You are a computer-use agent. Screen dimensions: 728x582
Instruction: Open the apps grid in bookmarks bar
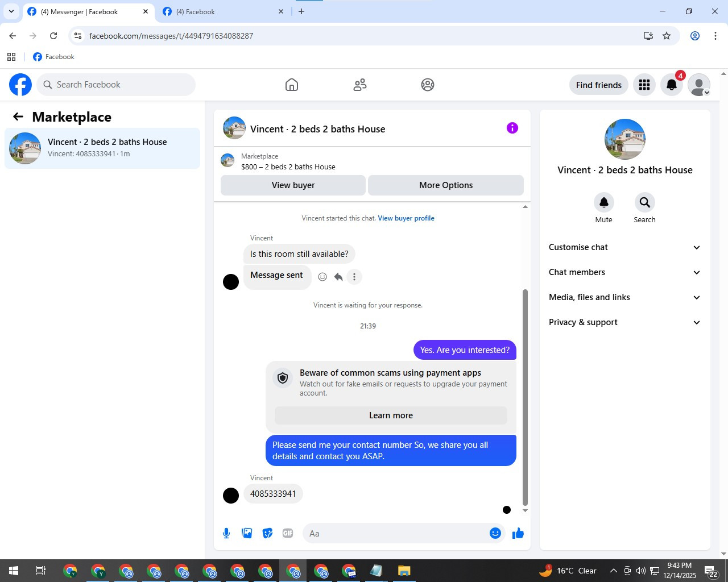(x=11, y=57)
